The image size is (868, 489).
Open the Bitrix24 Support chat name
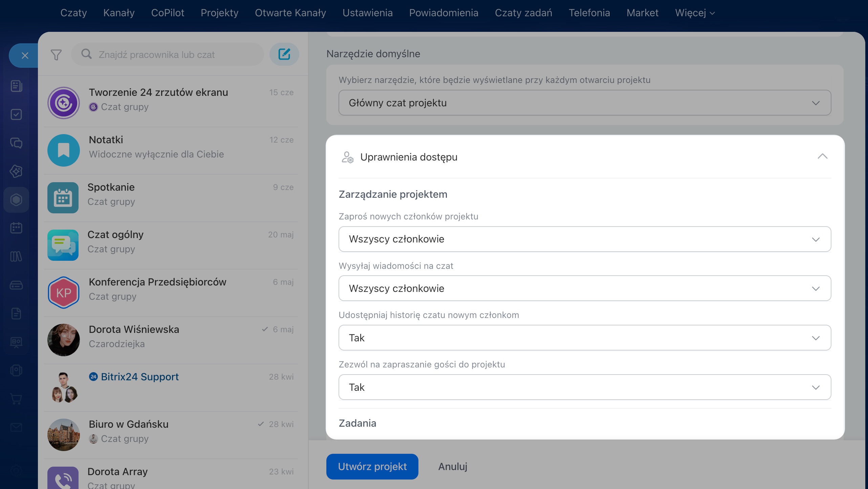click(139, 377)
